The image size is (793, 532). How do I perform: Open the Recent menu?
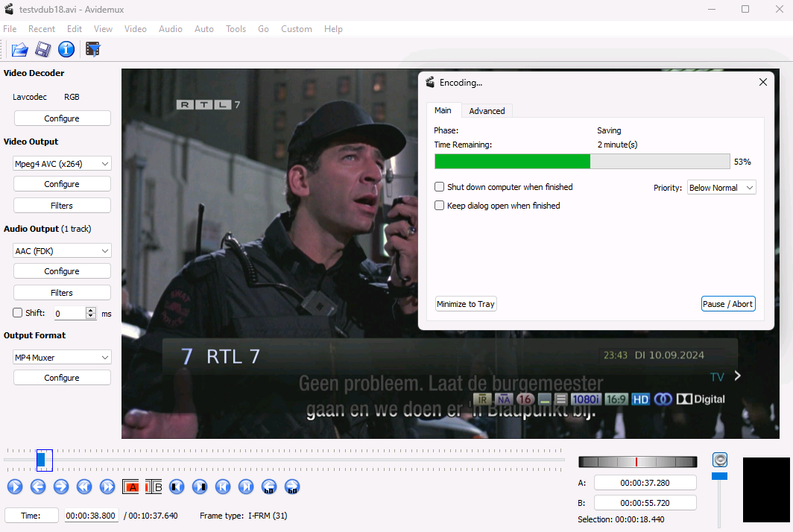[x=42, y=29]
